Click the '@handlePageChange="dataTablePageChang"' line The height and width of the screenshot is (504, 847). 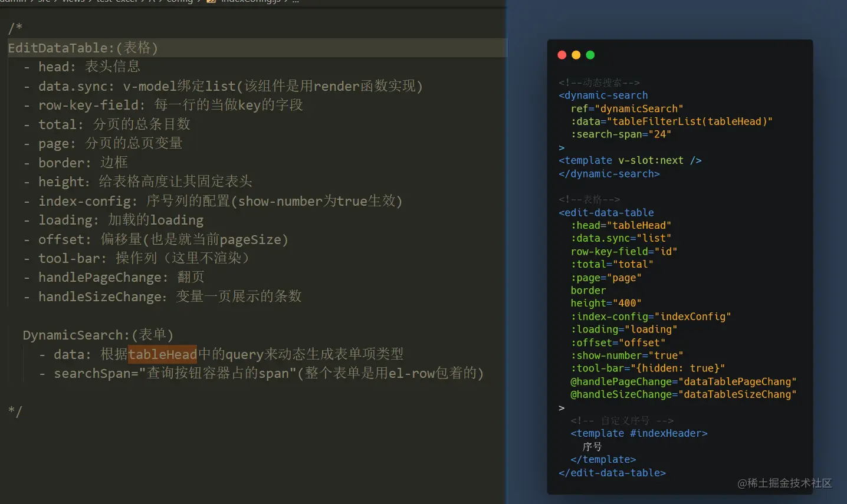click(684, 382)
